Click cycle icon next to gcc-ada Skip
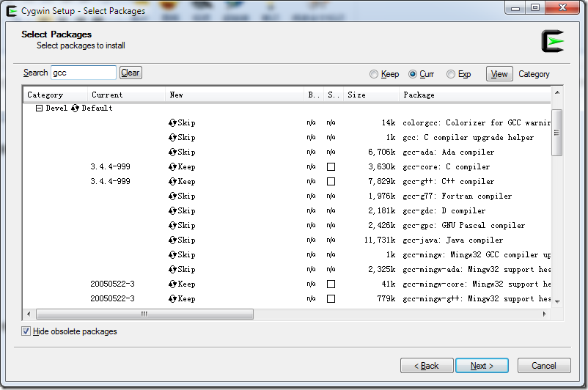588x390 pixels. [x=172, y=152]
